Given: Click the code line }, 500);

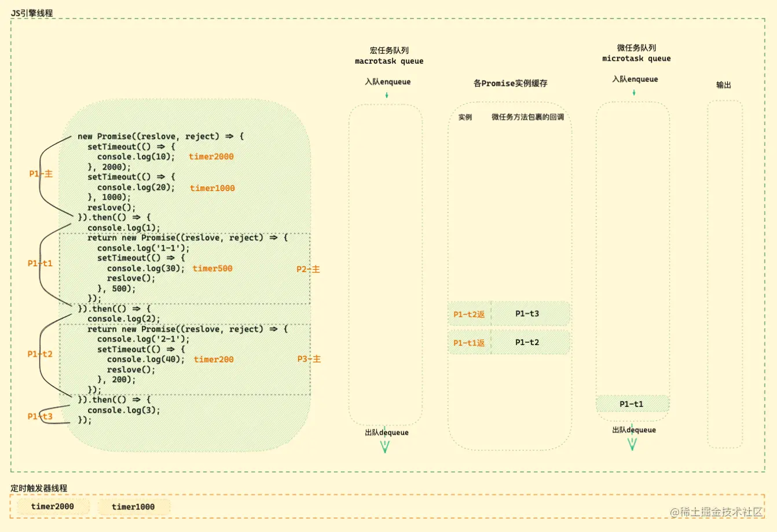Looking at the screenshot, I should [116, 289].
